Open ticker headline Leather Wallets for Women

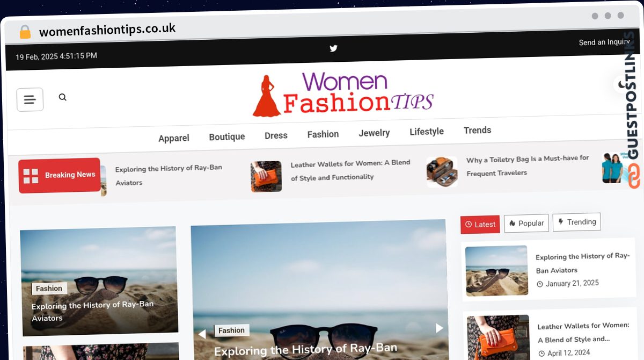[350, 170]
